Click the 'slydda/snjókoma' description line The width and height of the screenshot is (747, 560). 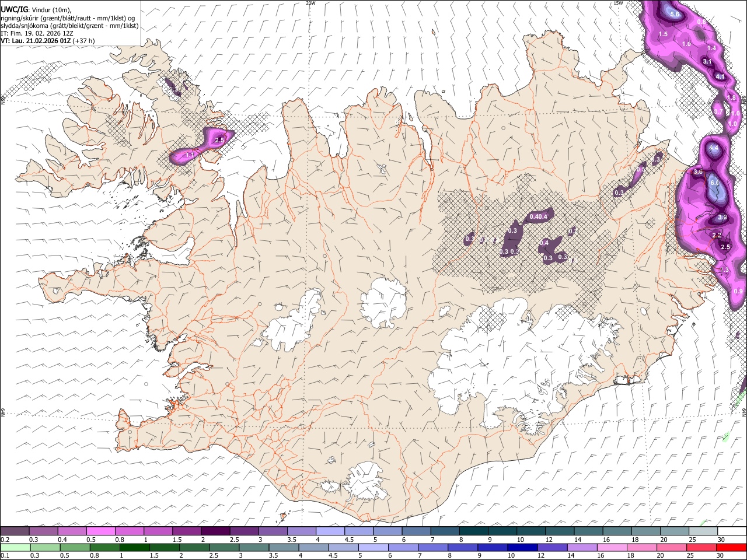(69, 26)
